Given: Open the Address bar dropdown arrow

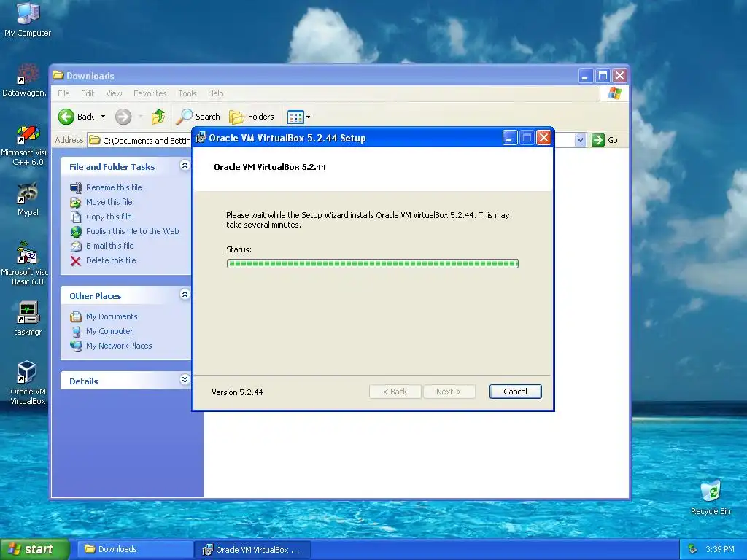Looking at the screenshot, I should 580,140.
